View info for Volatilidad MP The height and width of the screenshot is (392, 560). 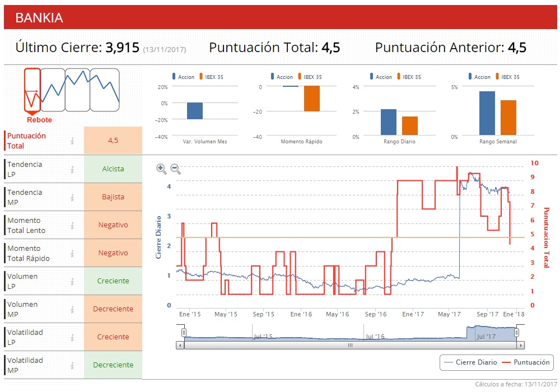[72, 365]
